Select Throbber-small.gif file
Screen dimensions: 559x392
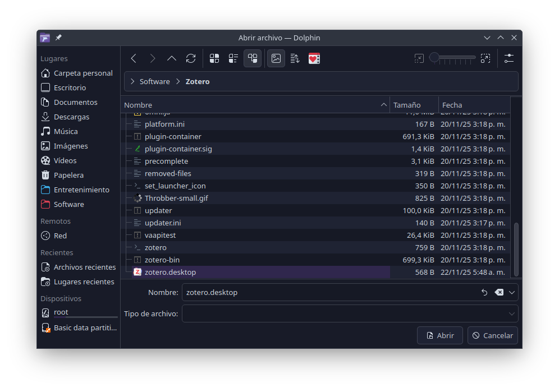(315, 198)
